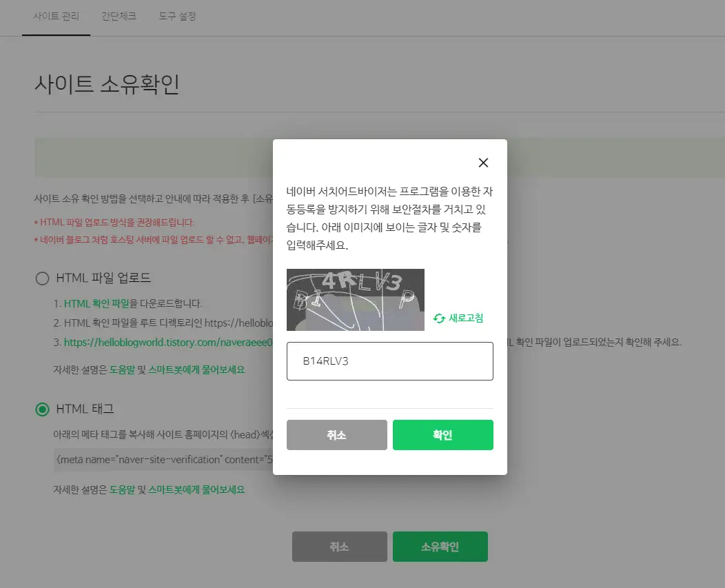
Task: Open the 도구 설정 tab
Action: tap(177, 16)
